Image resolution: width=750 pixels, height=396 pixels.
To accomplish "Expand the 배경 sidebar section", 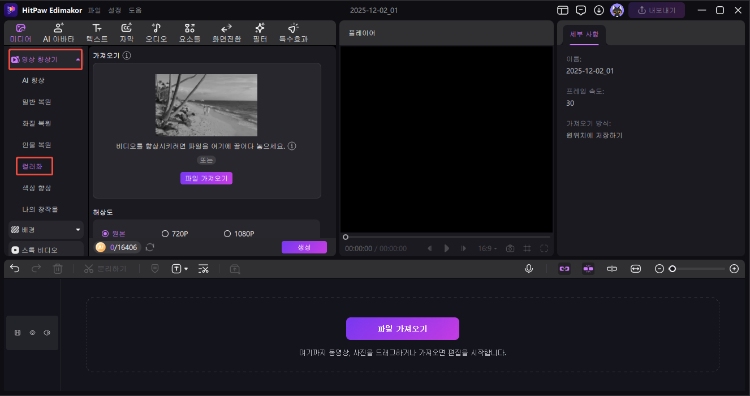I will point(46,230).
